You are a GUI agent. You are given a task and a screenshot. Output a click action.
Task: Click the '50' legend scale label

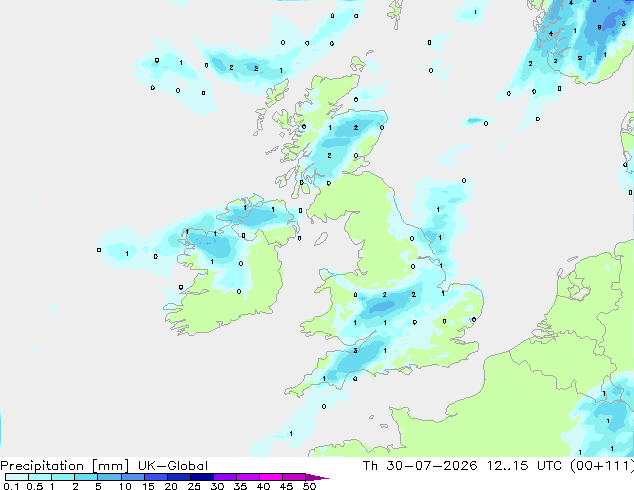click(309, 486)
